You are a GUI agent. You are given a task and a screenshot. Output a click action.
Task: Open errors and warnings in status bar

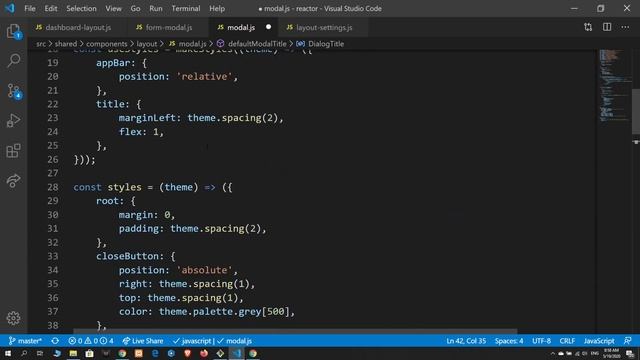[91, 341]
